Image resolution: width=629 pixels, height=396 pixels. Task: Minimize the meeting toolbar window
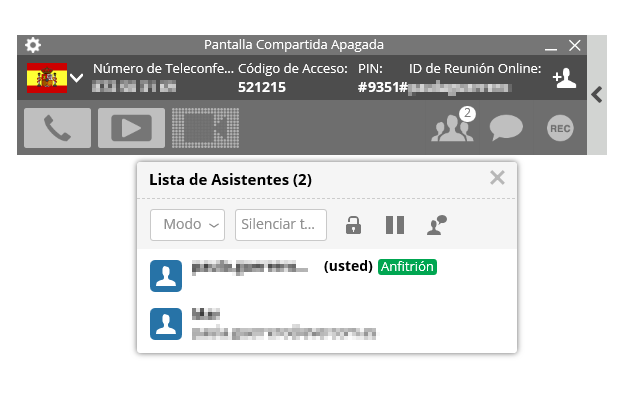[x=551, y=47]
